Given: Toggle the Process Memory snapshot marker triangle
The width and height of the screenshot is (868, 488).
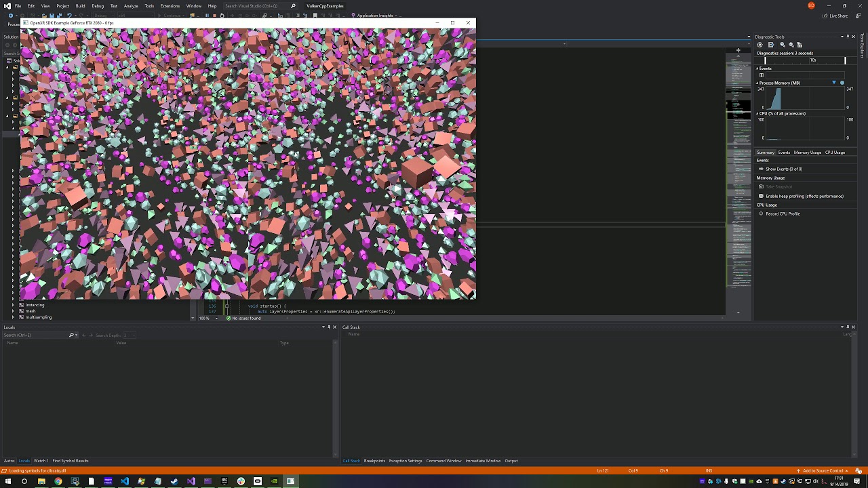Looking at the screenshot, I should [x=834, y=83].
